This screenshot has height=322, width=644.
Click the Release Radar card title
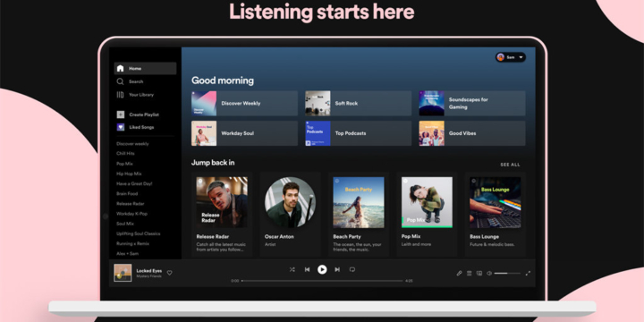click(213, 236)
